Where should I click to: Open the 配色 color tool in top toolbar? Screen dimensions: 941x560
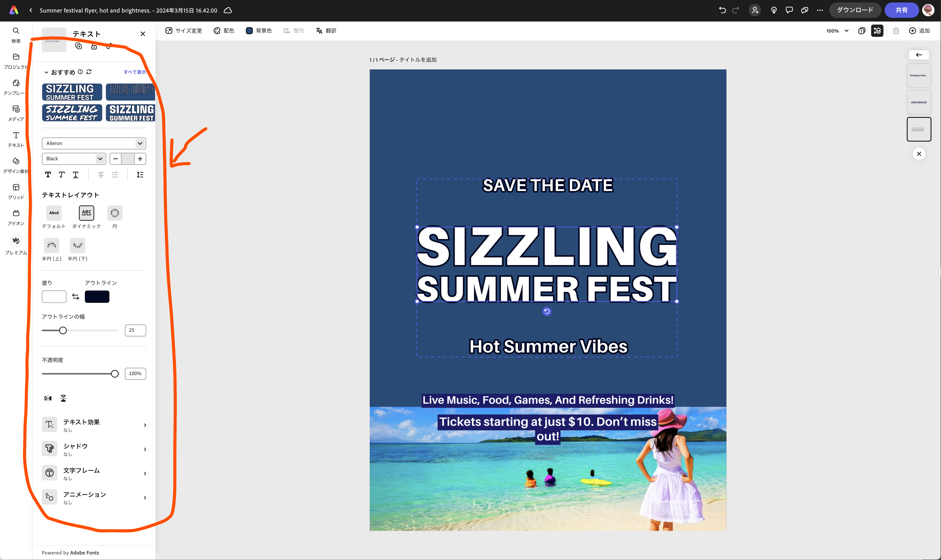click(224, 30)
